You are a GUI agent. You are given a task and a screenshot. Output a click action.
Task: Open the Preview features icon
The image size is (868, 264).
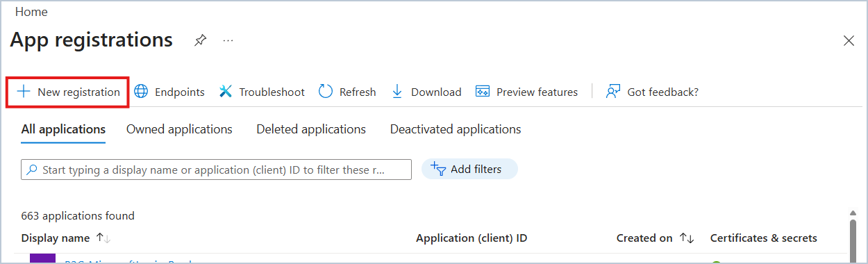(x=483, y=92)
